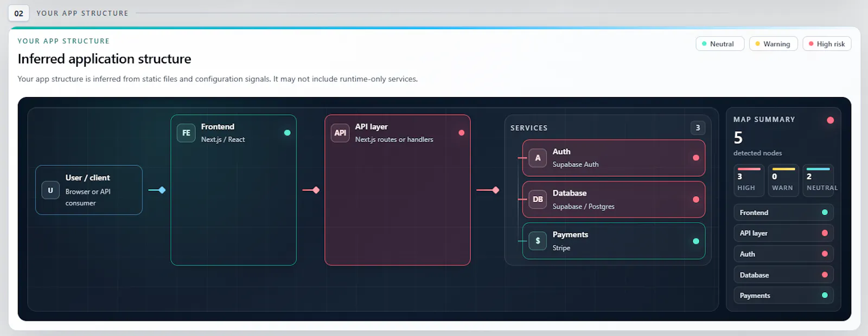Click the red status dot on API layer node
The height and width of the screenshot is (336, 868).
462,133
